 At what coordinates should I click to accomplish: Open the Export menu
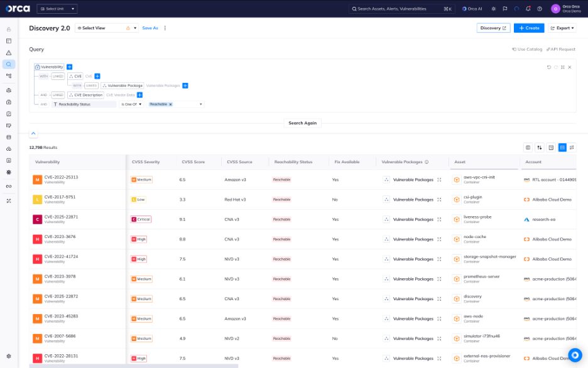tap(562, 28)
